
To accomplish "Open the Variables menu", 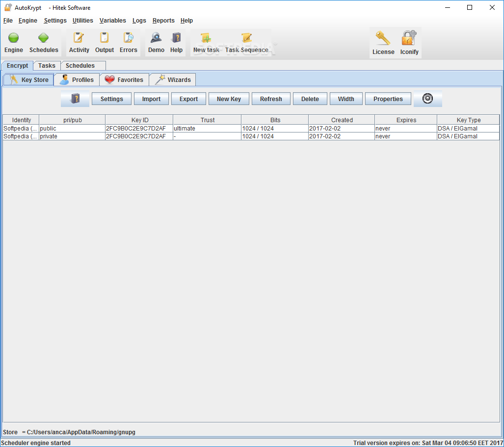I will [112, 21].
